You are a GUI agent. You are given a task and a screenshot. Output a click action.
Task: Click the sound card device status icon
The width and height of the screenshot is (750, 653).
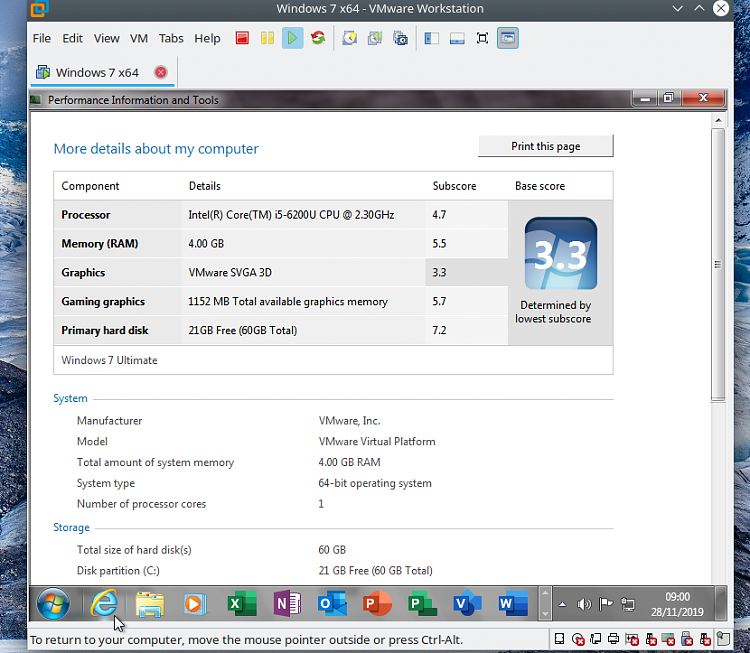click(x=632, y=639)
